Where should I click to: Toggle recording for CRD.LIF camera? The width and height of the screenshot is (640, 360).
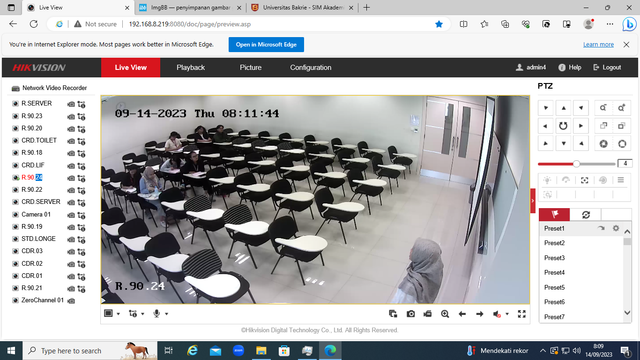pyautogui.click(x=71, y=166)
